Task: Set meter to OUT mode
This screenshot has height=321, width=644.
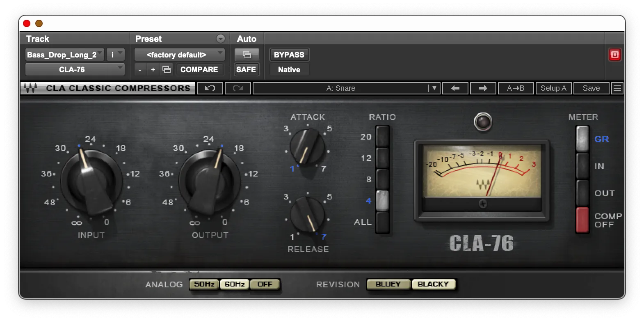Action: [582, 193]
